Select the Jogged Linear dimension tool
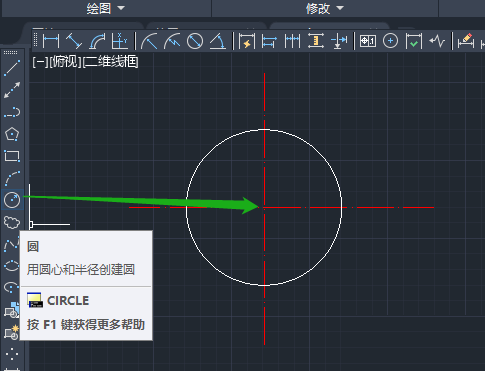Image resolution: width=485 pixels, height=371 pixels. click(437, 41)
